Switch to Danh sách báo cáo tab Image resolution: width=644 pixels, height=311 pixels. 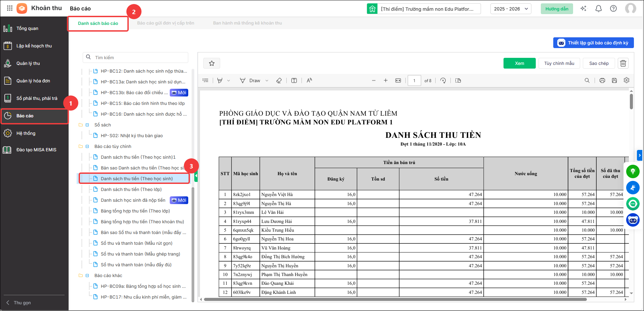pos(98,23)
